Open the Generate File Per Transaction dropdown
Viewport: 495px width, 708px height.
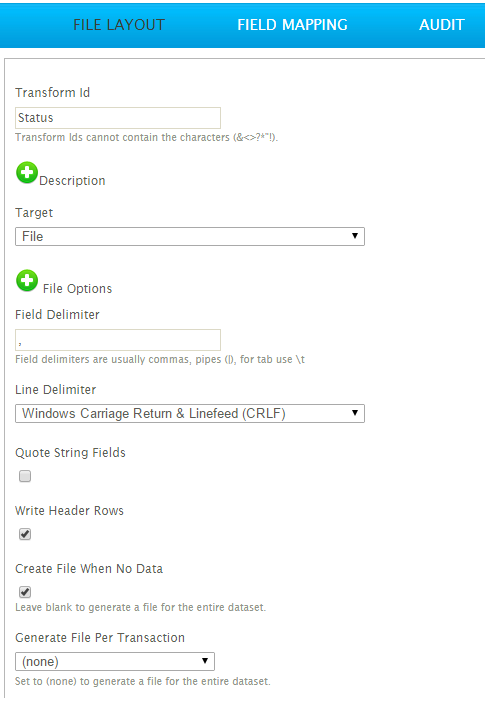point(115,661)
